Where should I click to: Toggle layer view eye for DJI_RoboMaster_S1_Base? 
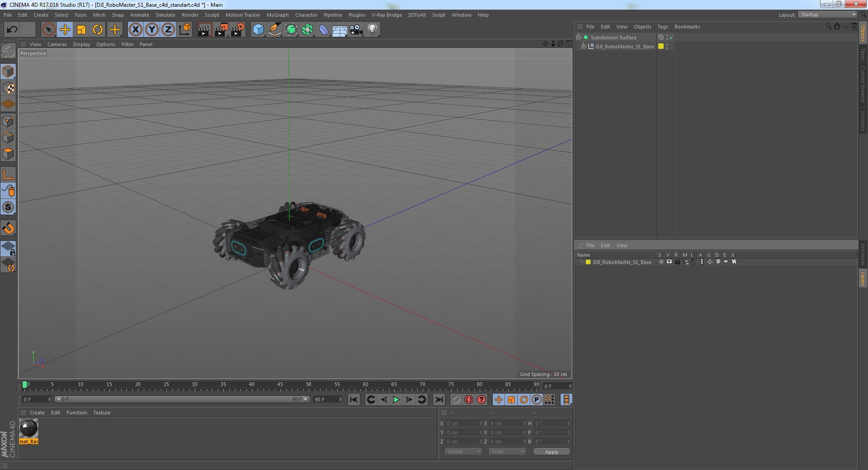tap(669, 262)
